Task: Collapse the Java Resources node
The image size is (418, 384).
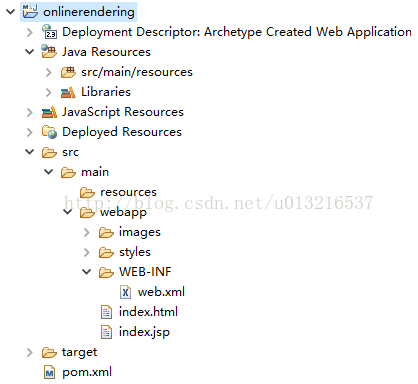Action: click(x=30, y=52)
